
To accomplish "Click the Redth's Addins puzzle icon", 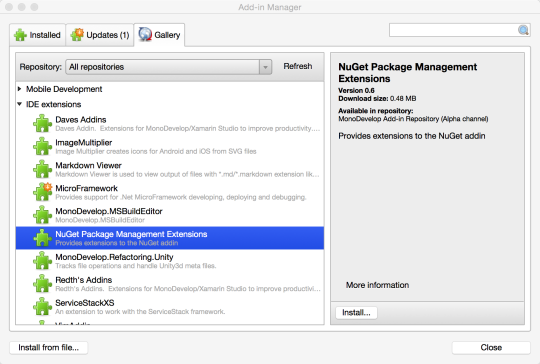I will pyautogui.click(x=42, y=284).
